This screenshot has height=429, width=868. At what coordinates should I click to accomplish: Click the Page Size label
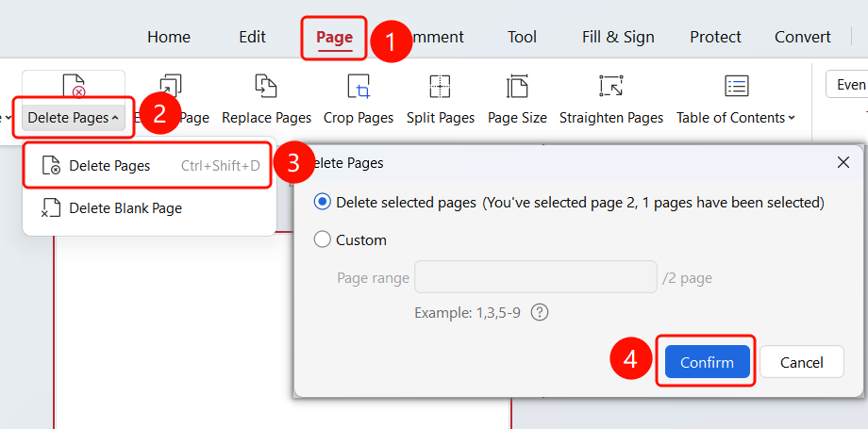517,118
